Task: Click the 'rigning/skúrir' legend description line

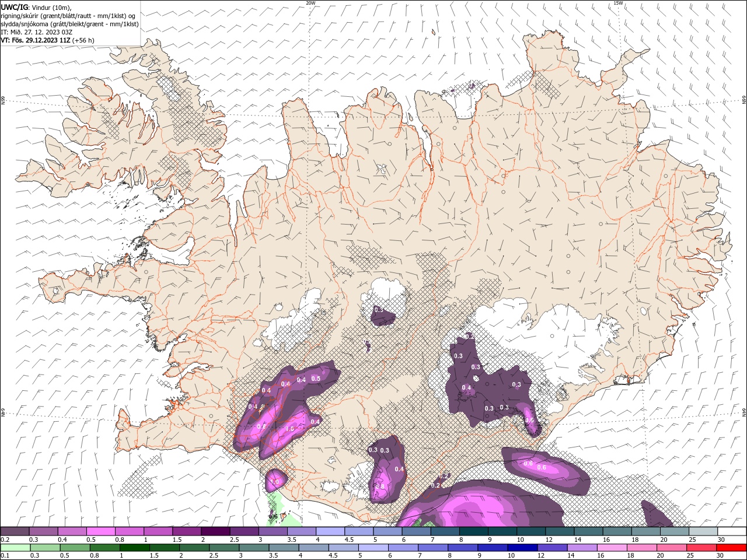Action: click(x=68, y=15)
